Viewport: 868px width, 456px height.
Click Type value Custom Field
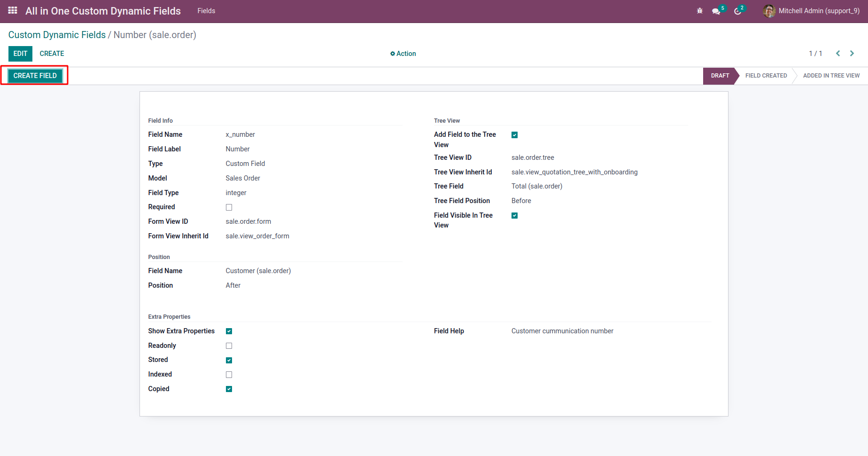tap(245, 164)
